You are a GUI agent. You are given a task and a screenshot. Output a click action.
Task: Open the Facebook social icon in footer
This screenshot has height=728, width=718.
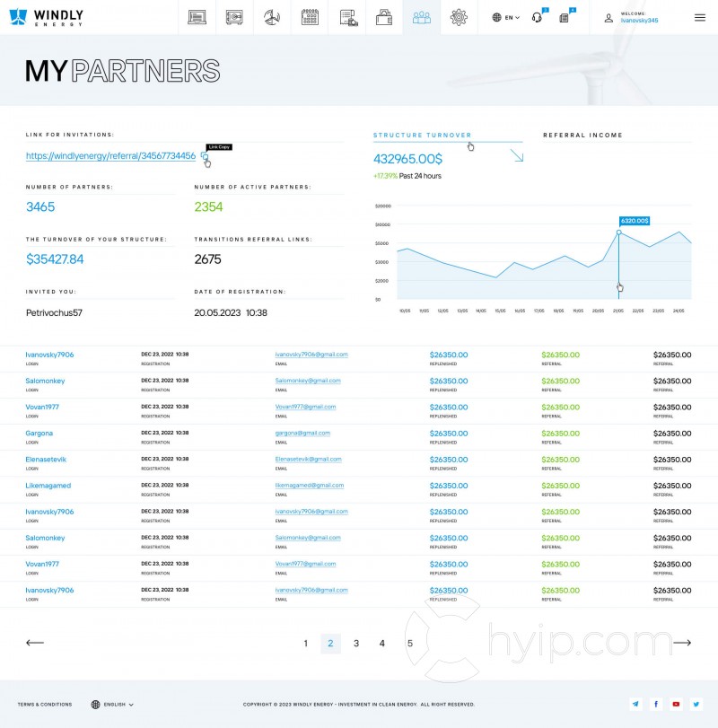pyautogui.click(x=656, y=704)
